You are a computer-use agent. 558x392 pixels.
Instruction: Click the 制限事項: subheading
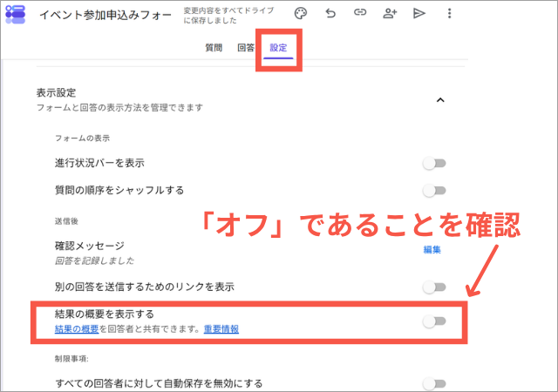coord(71,359)
